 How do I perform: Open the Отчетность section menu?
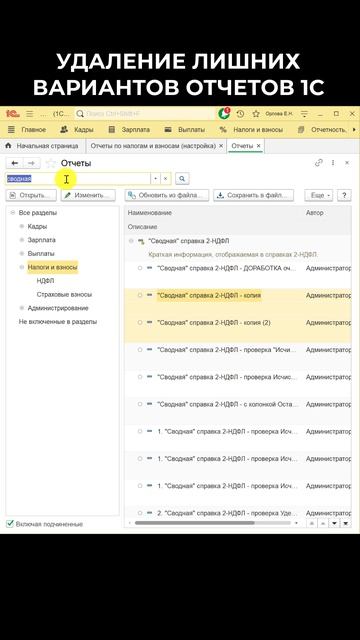coord(322,130)
